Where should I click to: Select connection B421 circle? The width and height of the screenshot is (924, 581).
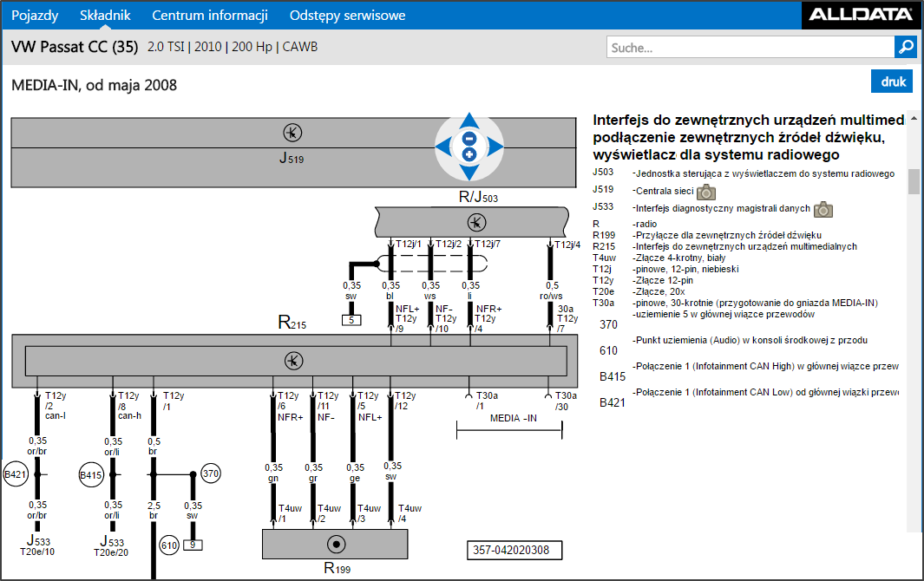point(16,474)
